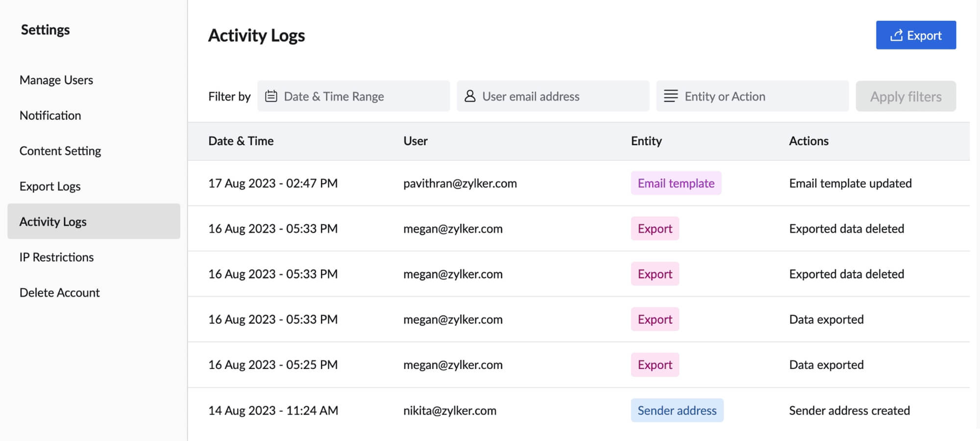
Task: Open the Manage Users settings page
Action: click(56, 79)
